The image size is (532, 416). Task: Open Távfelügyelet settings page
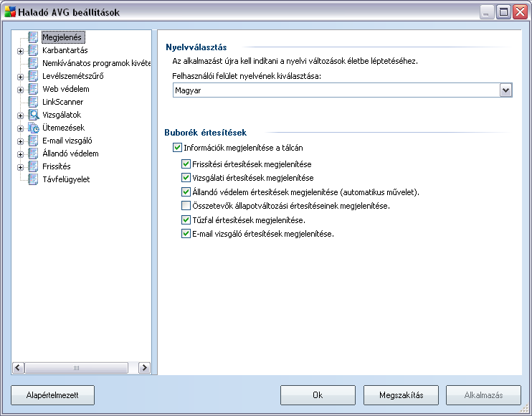point(66,179)
